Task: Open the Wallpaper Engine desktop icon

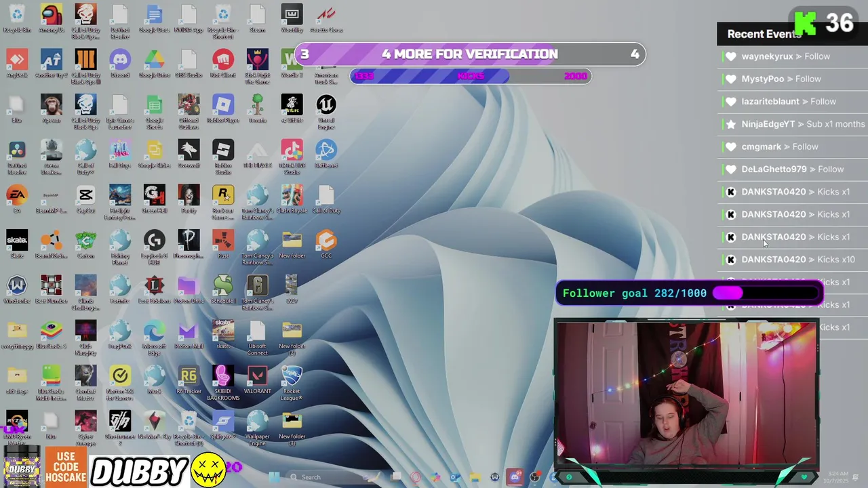Action: (258, 428)
